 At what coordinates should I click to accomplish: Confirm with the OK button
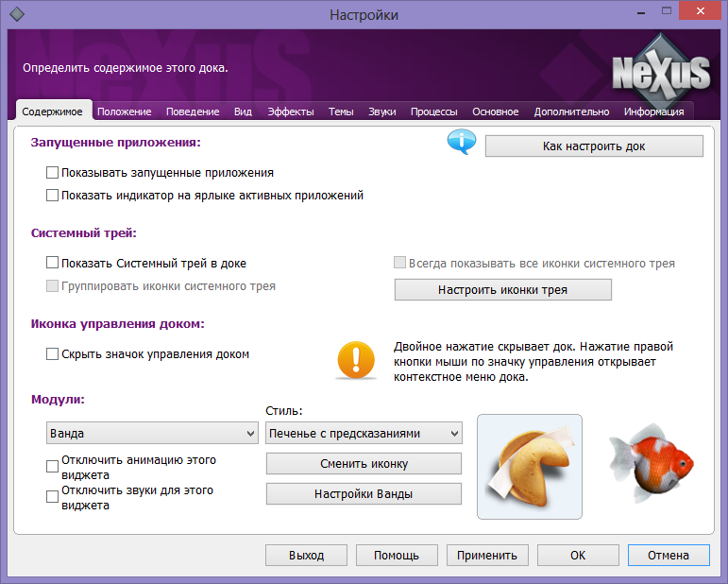[578, 556]
